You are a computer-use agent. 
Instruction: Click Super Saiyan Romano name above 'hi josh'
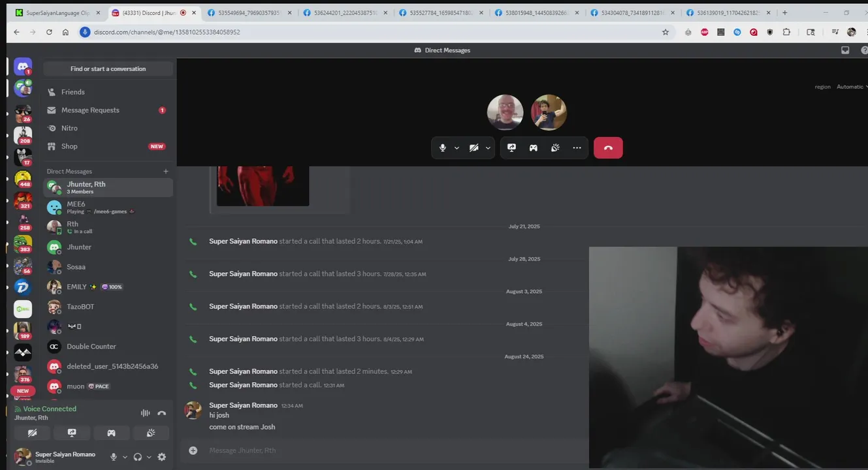click(243, 405)
